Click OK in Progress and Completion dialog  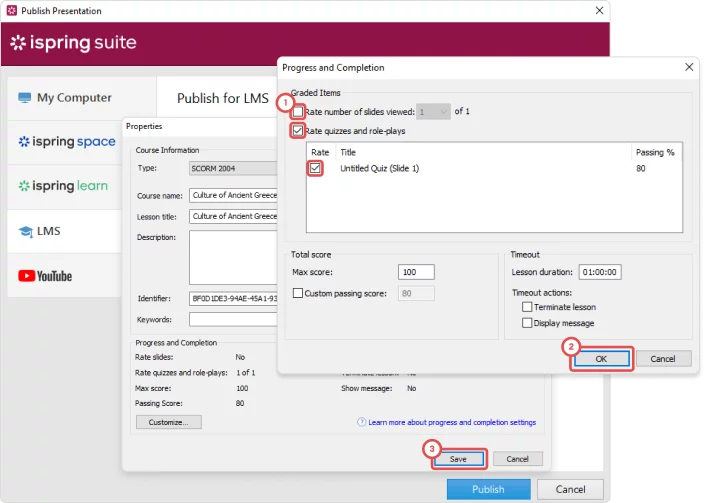pos(601,359)
